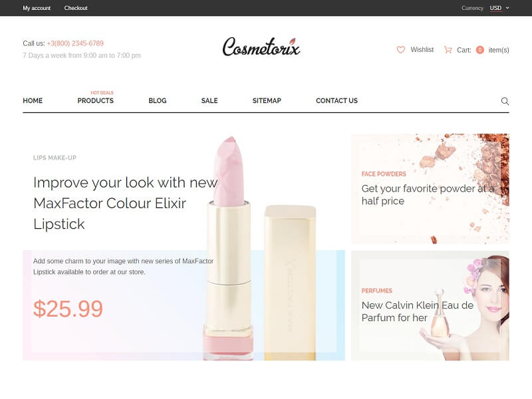Open the Wishlist heart icon
This screenshot has height=399, width=532.
[401, 50]
